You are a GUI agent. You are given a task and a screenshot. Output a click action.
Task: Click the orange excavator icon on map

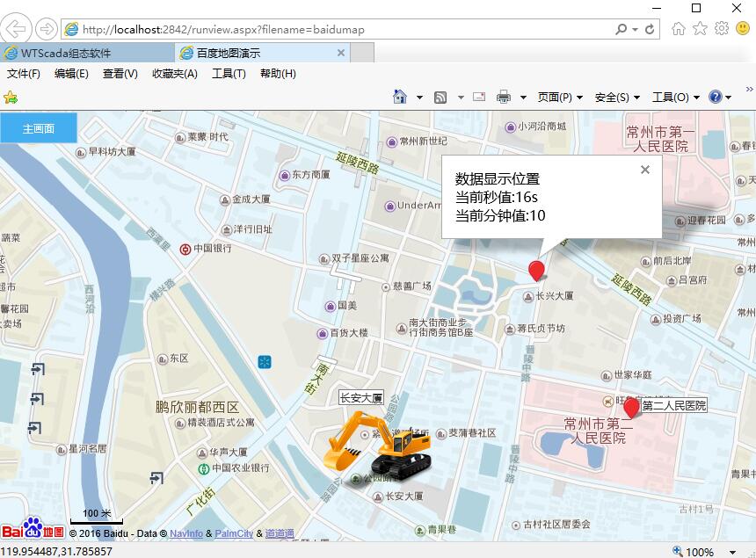(x=377, y=446)
